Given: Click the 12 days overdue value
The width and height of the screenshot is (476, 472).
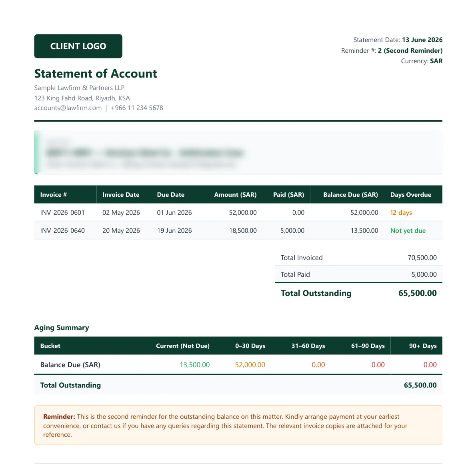Looking at the screenshot, I should pyautogui.click(x=401, y=212).
